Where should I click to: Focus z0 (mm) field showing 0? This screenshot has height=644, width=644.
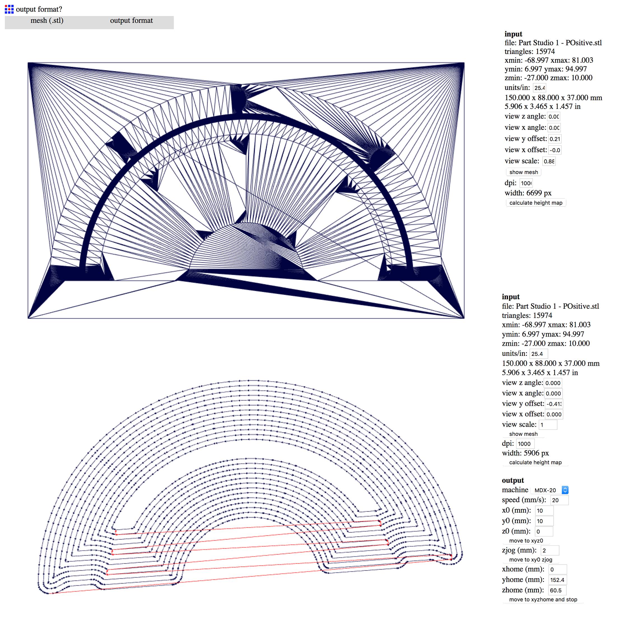(544, 531)
